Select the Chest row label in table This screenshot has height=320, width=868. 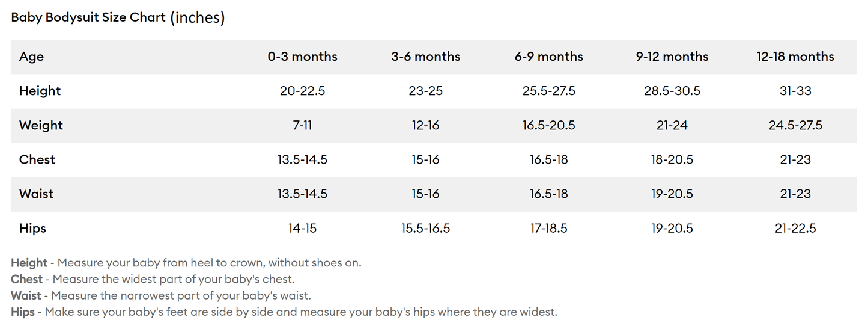(x=37, y=159)
